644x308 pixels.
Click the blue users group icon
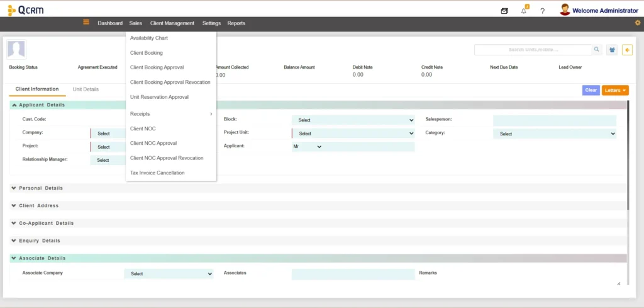pyautogui.click(x=612, y=50)
